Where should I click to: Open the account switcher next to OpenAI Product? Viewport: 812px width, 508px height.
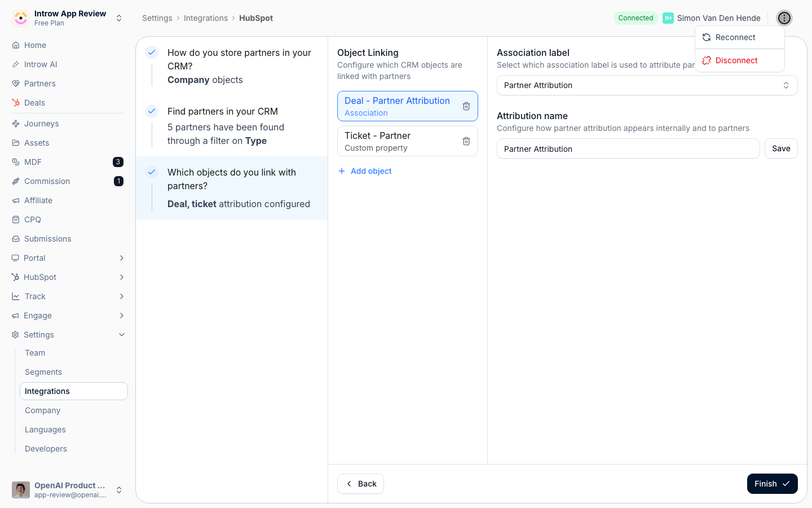[119, 490]
